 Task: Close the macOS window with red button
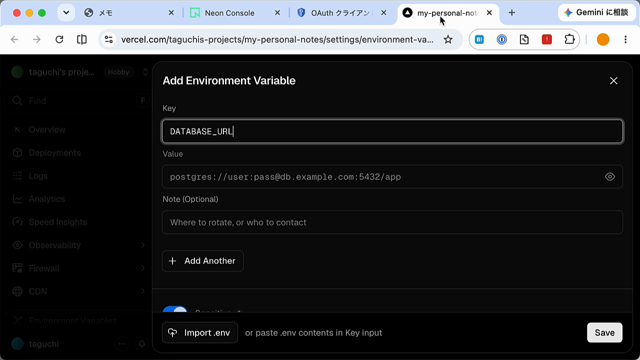point(17,13)
